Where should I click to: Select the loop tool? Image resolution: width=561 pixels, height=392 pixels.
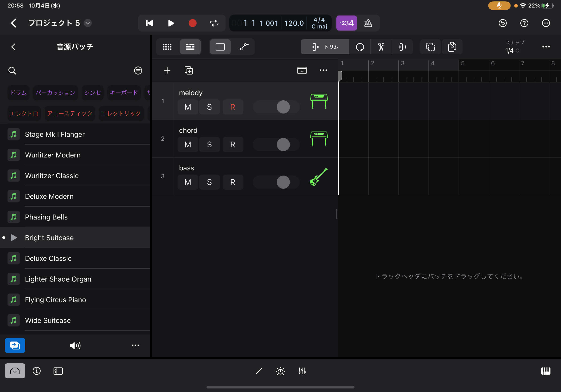pyautogui.click(x=360, y=47)
